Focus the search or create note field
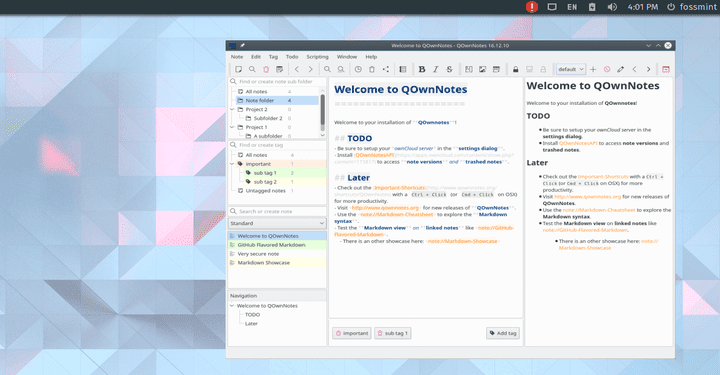 coord(277,212)
